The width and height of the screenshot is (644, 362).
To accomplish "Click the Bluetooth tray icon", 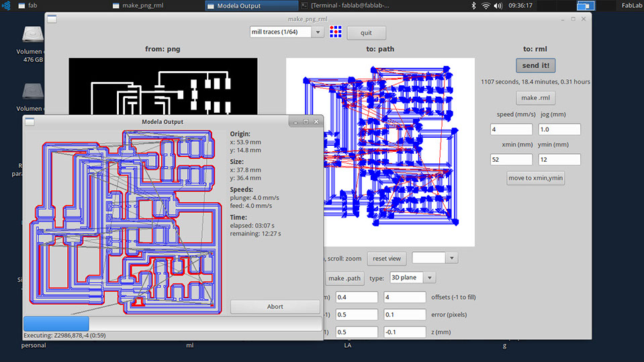I will click(473, 5).
